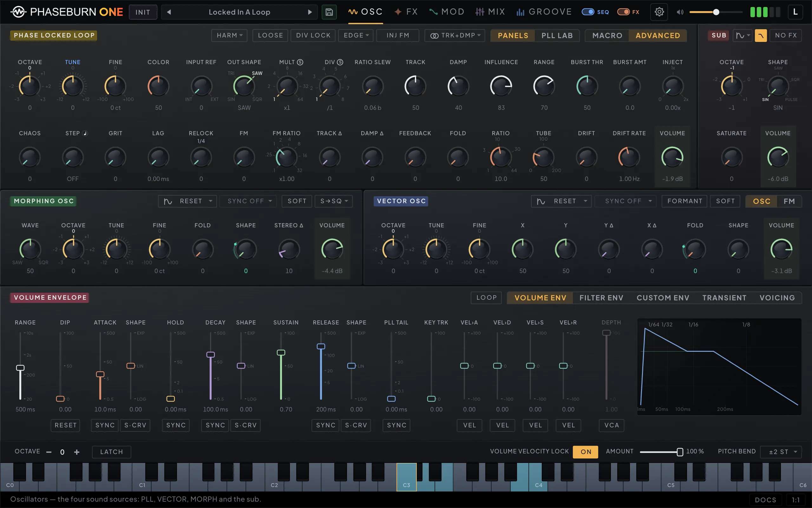The image size is (812, 508).
Task: Click the DIP RESET button
Action: tap(65, 425)
